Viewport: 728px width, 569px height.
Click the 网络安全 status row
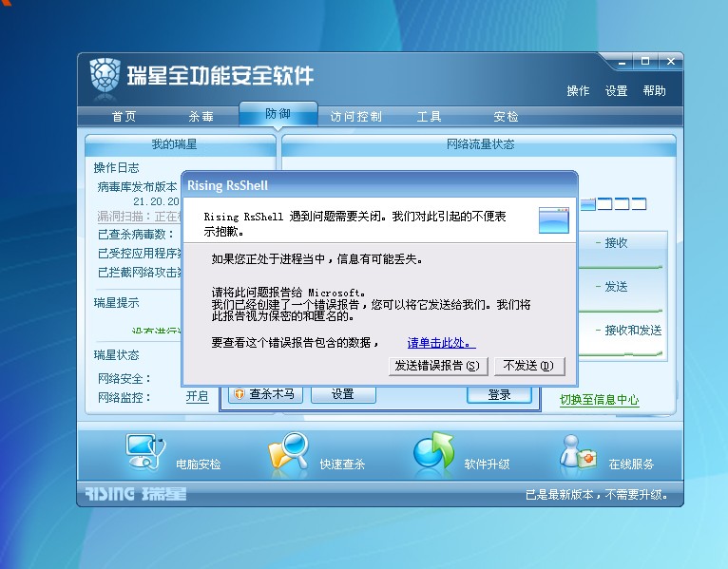coord(124,379)
